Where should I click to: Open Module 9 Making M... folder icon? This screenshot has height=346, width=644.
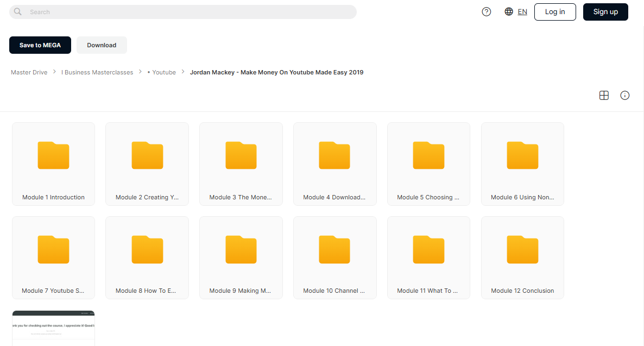241,249
